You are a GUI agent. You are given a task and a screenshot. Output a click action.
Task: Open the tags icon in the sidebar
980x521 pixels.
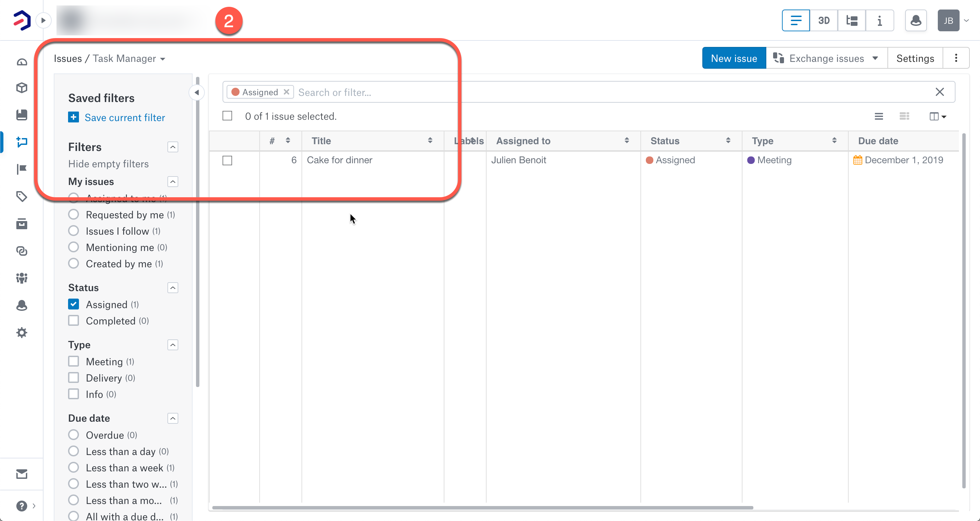pos(22,196)
